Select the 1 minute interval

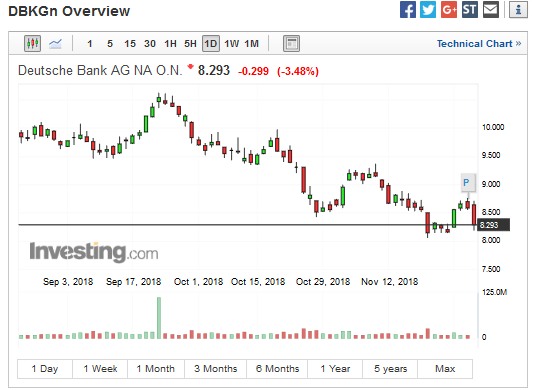(x=90, y=44)
